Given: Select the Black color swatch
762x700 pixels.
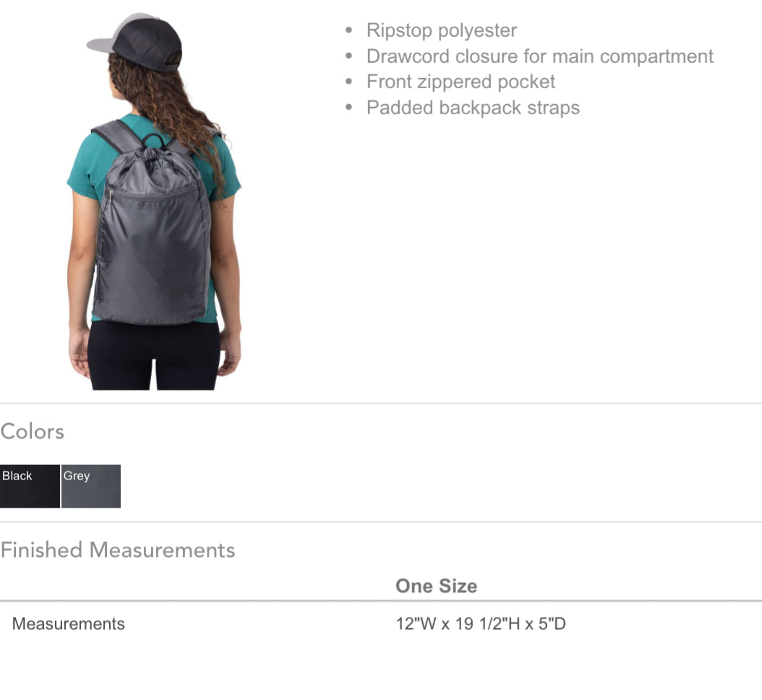Looking at the screenshot, I should tap(30, 486).
